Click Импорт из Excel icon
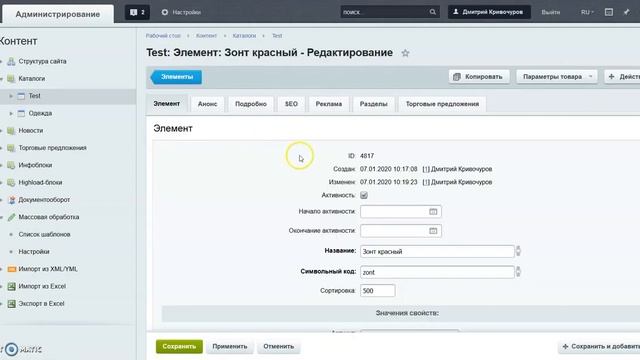The width and height of the screenshot is (640, 360). point(11,287)
